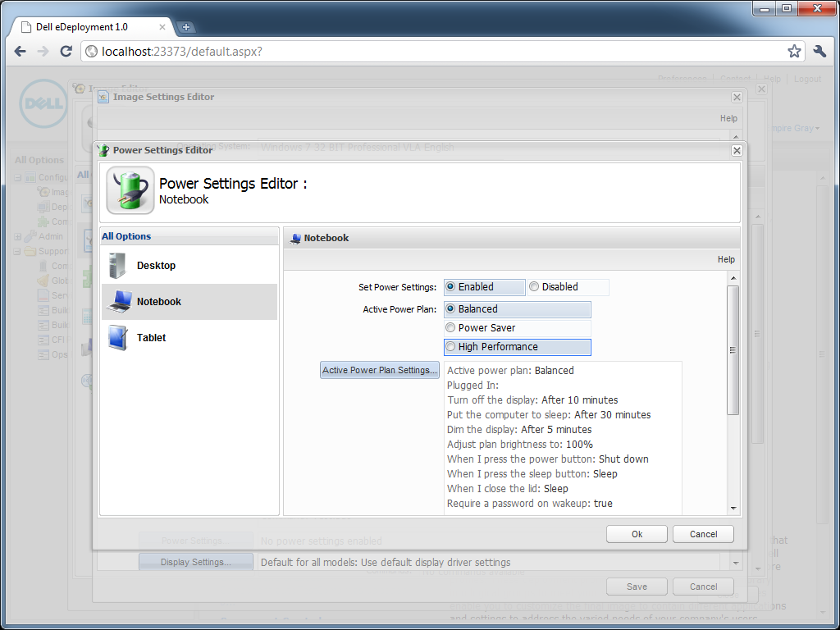Cancel the Power Settings Editor dialog
Viewport: 840px width, 630px height.
[703, 534]
